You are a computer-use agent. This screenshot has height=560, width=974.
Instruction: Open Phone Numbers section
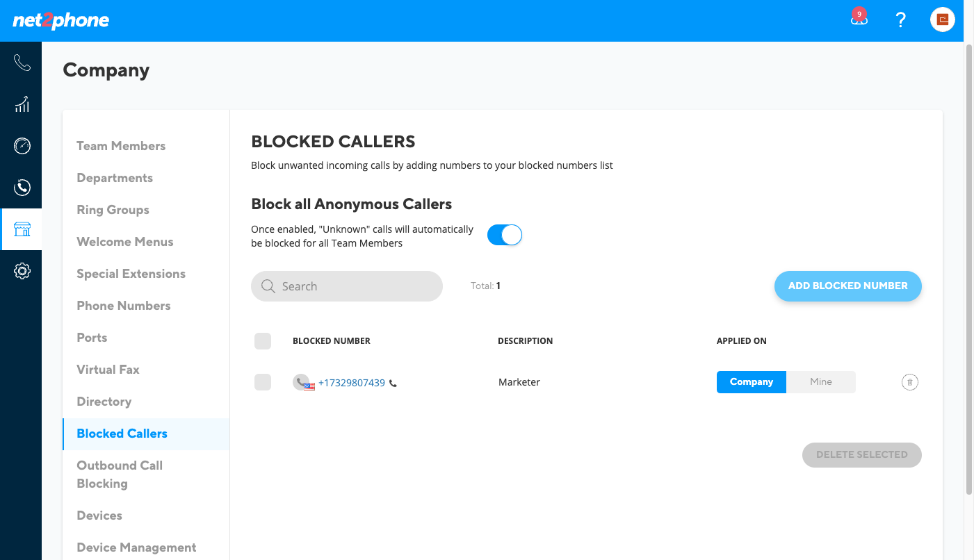click(124, 306)
